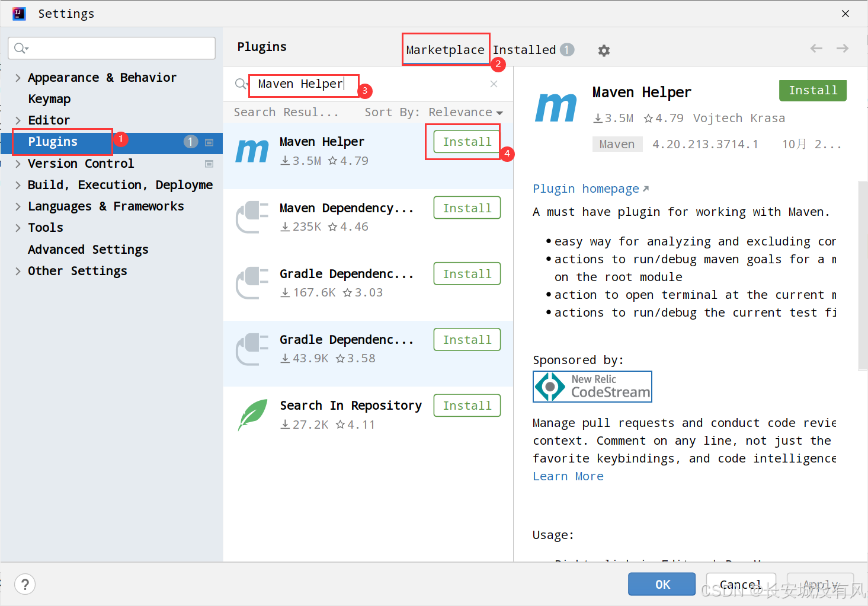
Task: Install the Gradle Dependenc plugin rated 3.03
Action: (x=467, y=274)
